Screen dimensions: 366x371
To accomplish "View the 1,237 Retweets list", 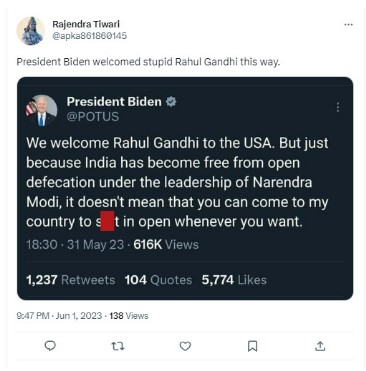I will pyautogui.click(x=71, y=280).
